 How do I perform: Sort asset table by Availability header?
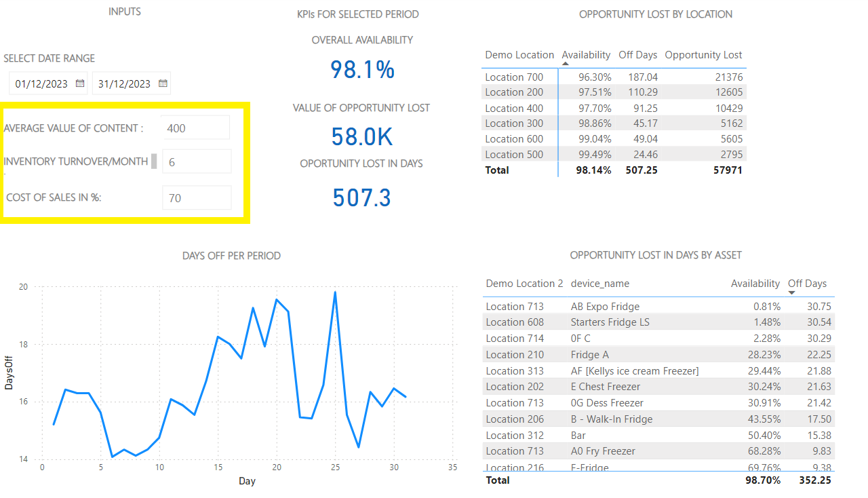click(755, 284)
